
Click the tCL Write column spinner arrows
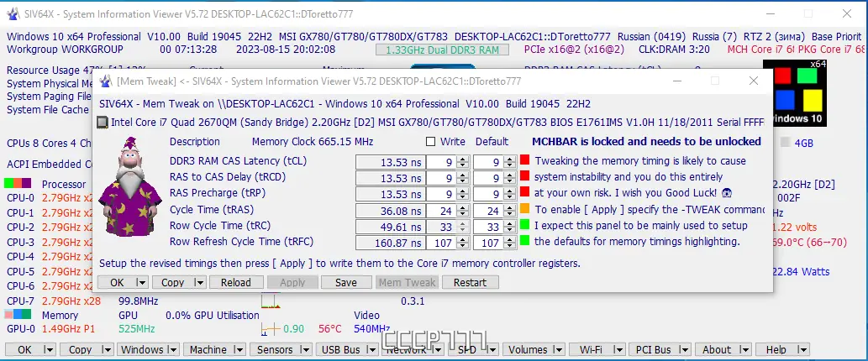tap(463, 163)
